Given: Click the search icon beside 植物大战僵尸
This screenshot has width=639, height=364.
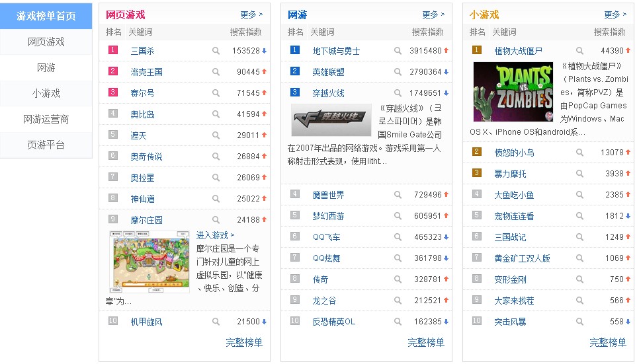Looking at the screenshot, I should tap(579, 51).
